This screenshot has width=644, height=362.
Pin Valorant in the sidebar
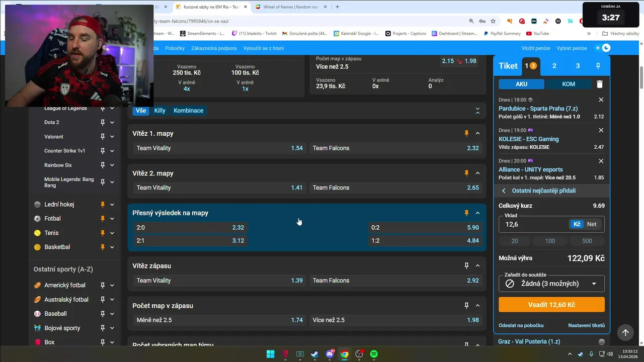pyautogui.click(x=103, y=137)
